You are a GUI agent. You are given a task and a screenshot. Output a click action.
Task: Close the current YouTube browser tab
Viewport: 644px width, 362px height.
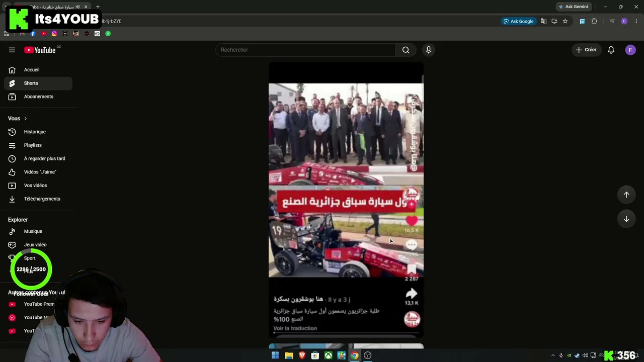coord(86,7)
